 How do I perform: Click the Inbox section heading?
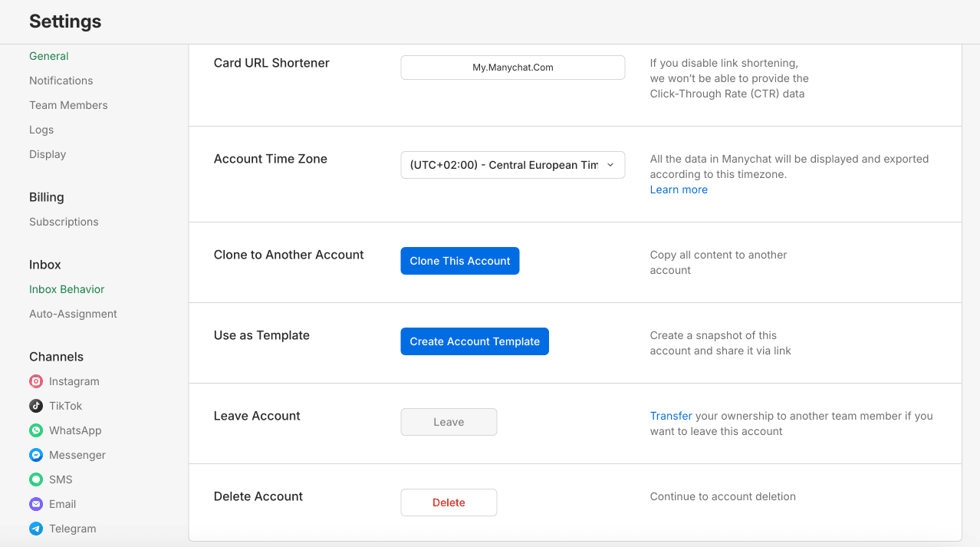click(45, 265)
